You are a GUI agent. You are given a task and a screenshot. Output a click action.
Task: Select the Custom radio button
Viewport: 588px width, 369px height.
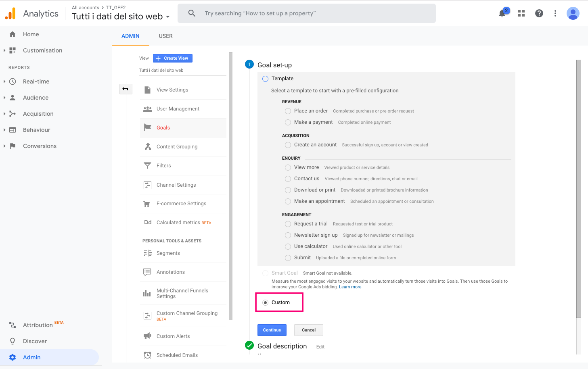(x=265, y=302)
